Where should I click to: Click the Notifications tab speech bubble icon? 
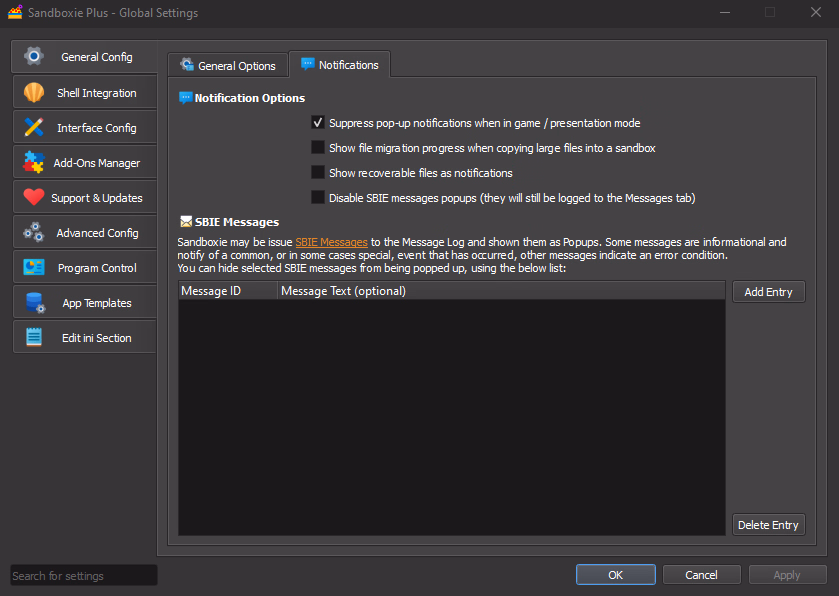[308, 64]
